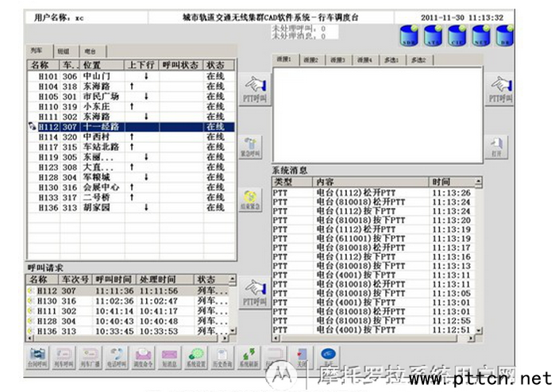The image size is (555, 392).
Task: Click the 调度命令 dispatch command icon
Action: (x=143, y=356)
